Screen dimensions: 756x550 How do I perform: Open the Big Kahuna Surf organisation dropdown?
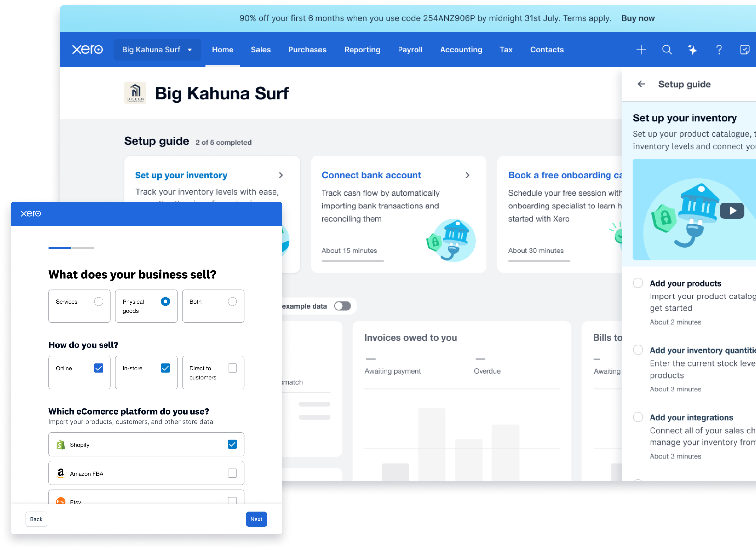pyautogui.click(x=157, y=50)
